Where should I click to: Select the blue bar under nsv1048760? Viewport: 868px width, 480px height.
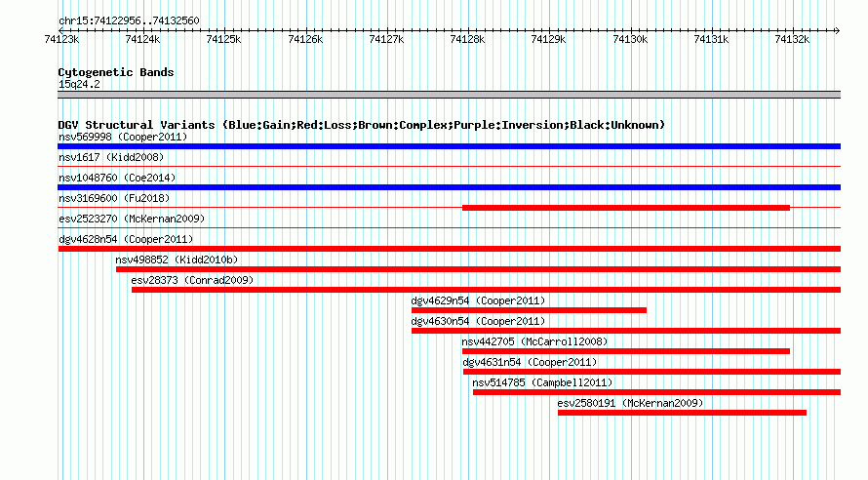[x=449, y=187]
